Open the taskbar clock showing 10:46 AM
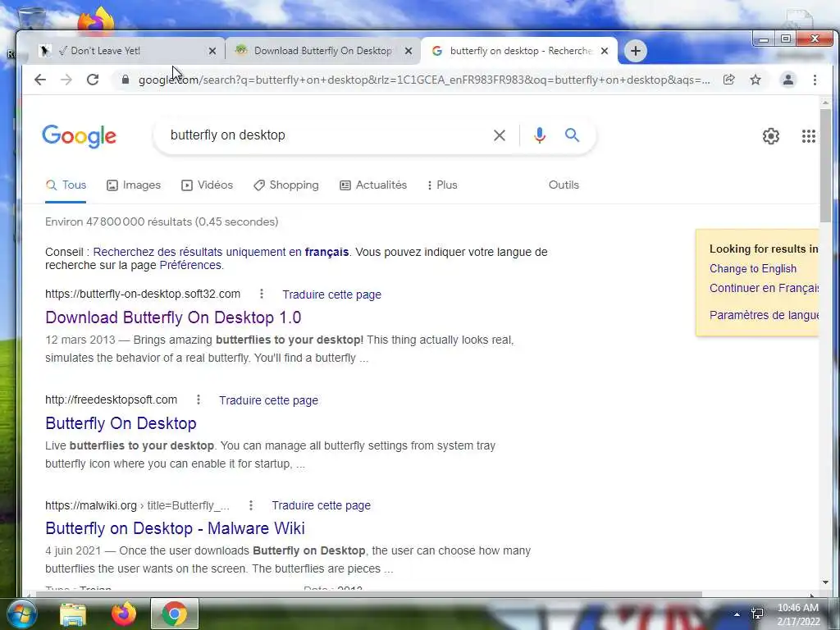 [x=798, y=614]
